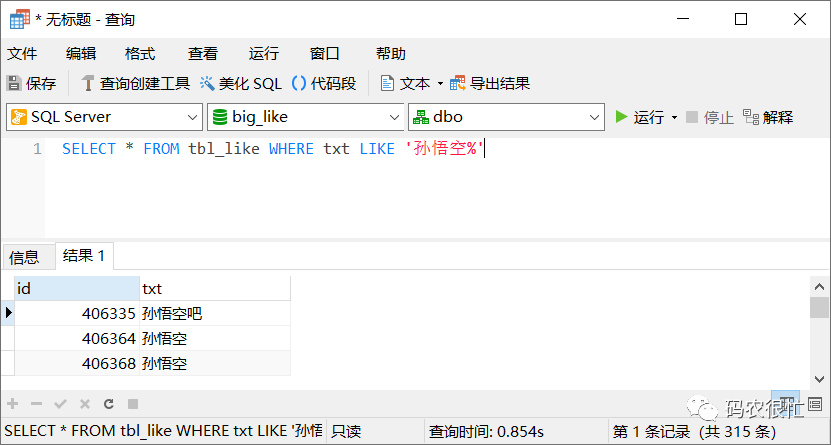Click the delete record minus icon
831x445 pixels.
click(x=36, y=404)
